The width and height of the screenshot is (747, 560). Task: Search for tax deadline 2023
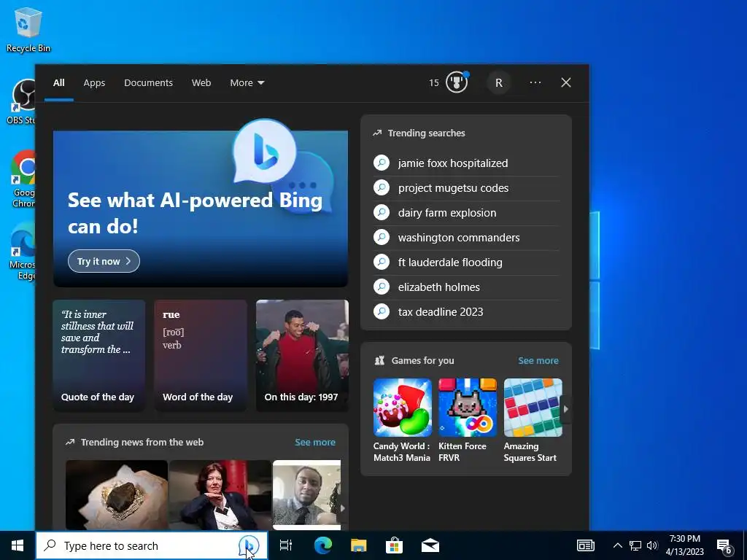[441, 311]
